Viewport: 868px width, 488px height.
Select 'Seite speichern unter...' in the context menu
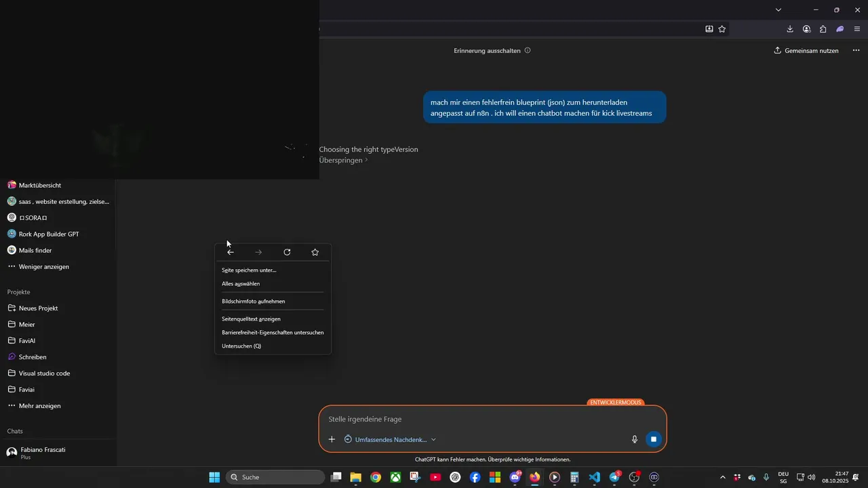pos(273,270)
